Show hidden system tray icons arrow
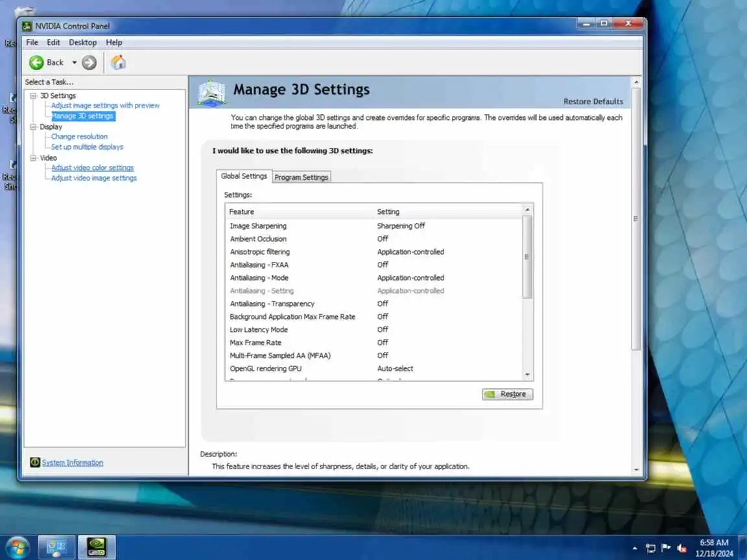Screen dimensions: 747x560 [635, 548]
